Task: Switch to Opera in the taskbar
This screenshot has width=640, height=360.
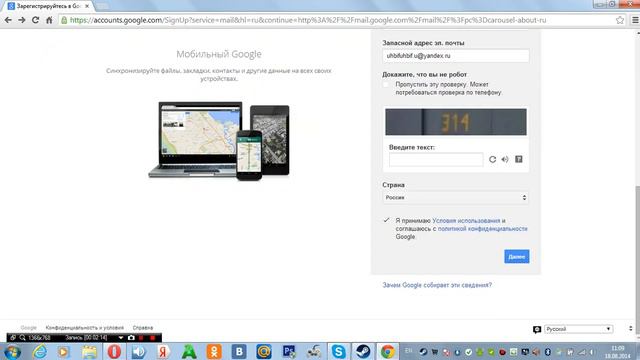Action: 114,351
